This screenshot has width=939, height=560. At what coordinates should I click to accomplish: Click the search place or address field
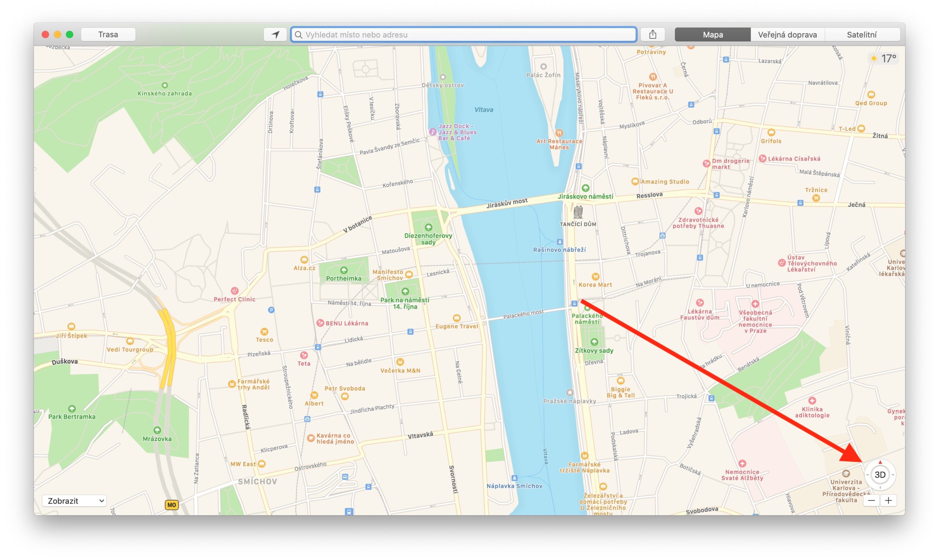464,35
